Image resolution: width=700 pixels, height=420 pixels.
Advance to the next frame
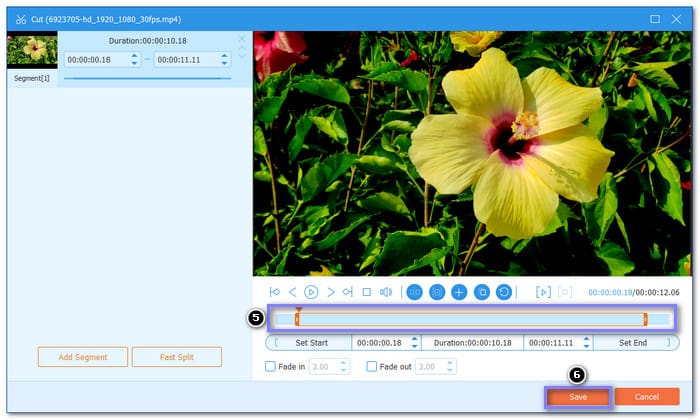(x=331, y=292)
